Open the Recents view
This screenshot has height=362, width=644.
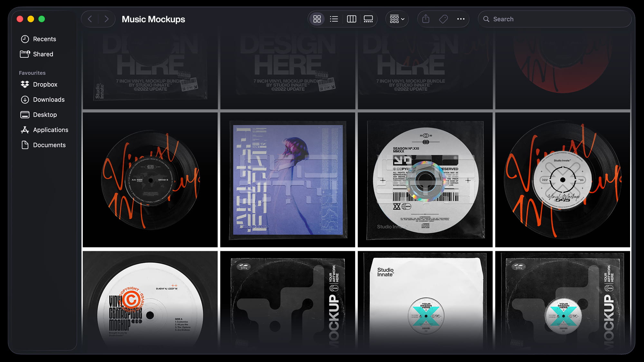coord(44,39)
